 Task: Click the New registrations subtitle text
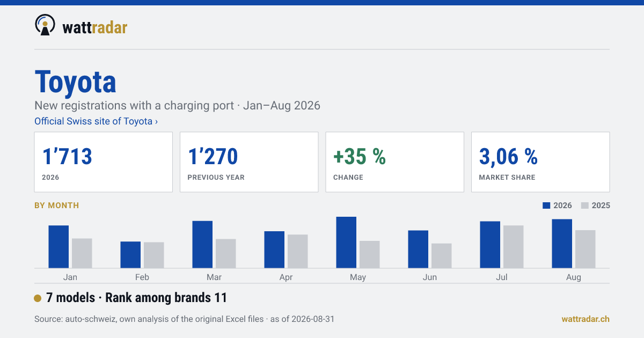[x=177, y=105]
